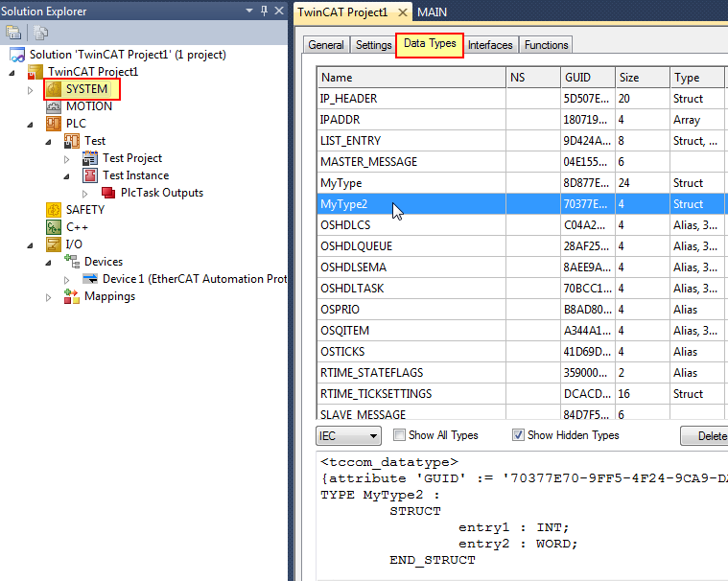Select the RTIME_TICKSETTINGS data type row
This screenshot has width=728, height=581.
click(521, 394)
